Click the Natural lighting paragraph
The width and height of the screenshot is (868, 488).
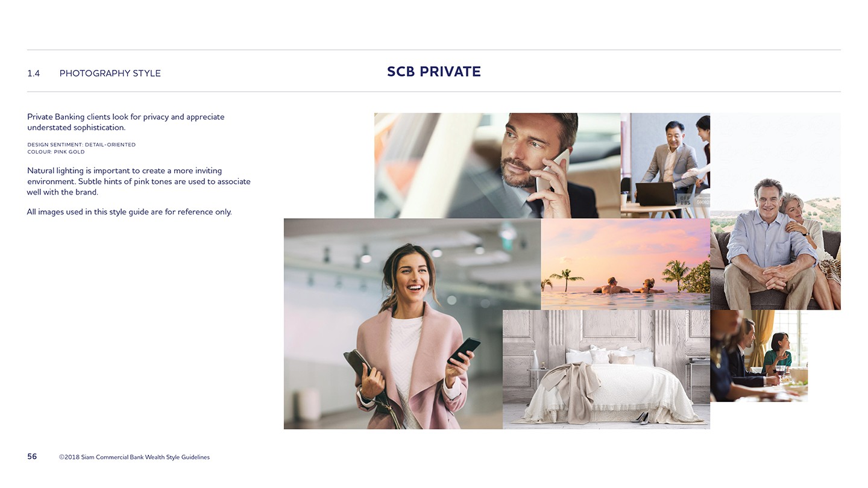pos(139,181)
